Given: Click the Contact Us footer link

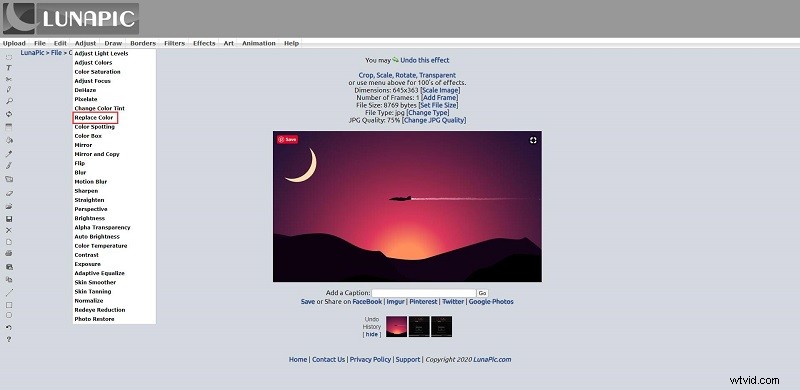Looking at the screenshot, I should pyautogui.click(x=329, y=359).
